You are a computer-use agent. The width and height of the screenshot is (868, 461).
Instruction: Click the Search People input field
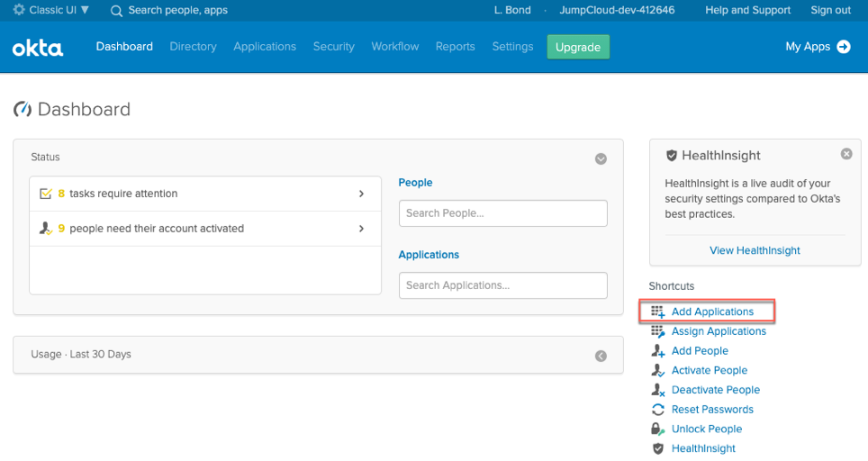(x=502, y=213)
